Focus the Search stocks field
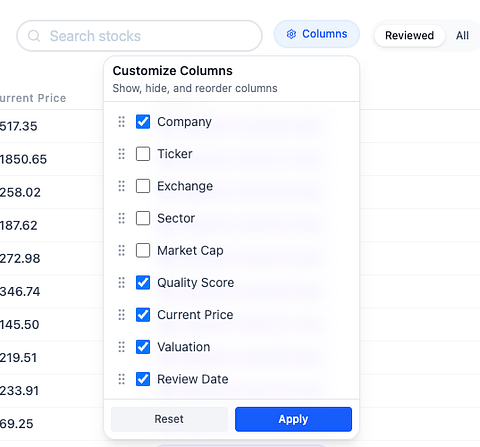 click(x=139, y=36)
